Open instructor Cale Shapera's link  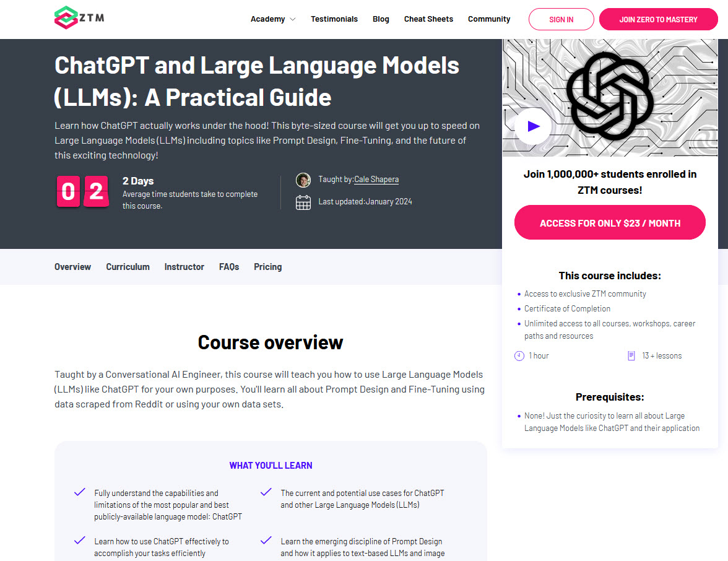point(376,180)
